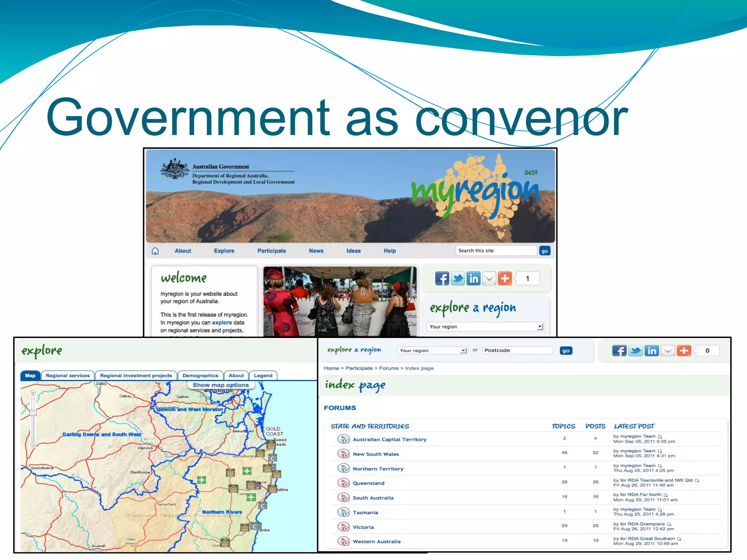Screen dimensions: 747x560
Task: Share on Facebook in welcome page panel
Action: point(442,279)
